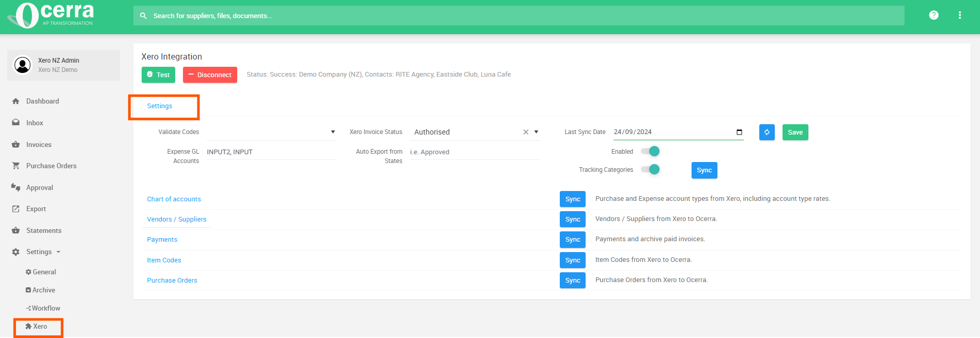Open Chart of accounts link
The width and height of the screenshot is (980, 338).
click(x=174, y=199)
